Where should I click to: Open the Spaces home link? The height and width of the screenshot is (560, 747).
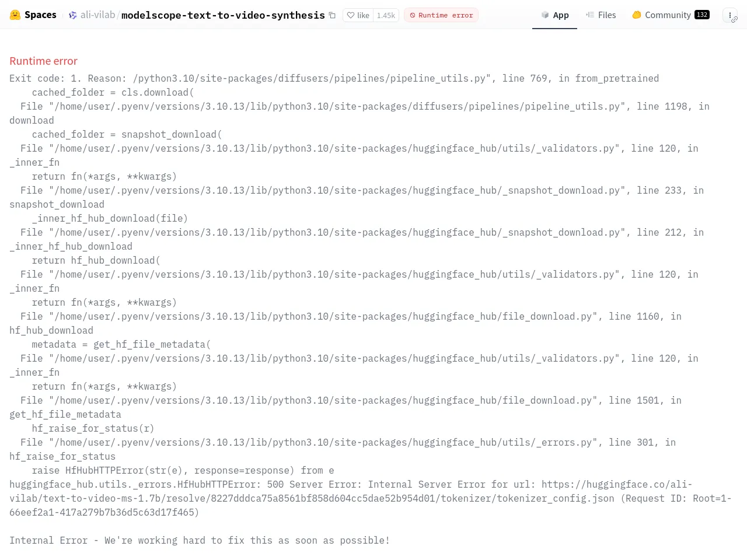pos(40,15)
